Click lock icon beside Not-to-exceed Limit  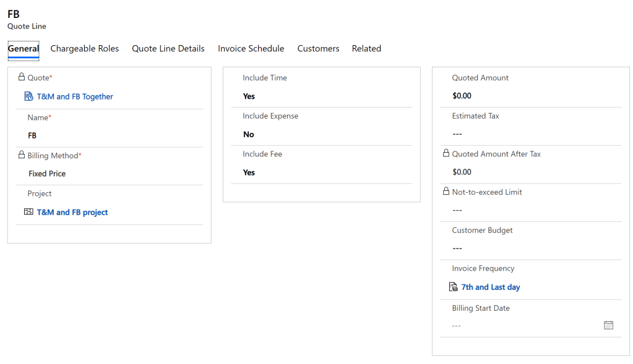pos(446,192)
